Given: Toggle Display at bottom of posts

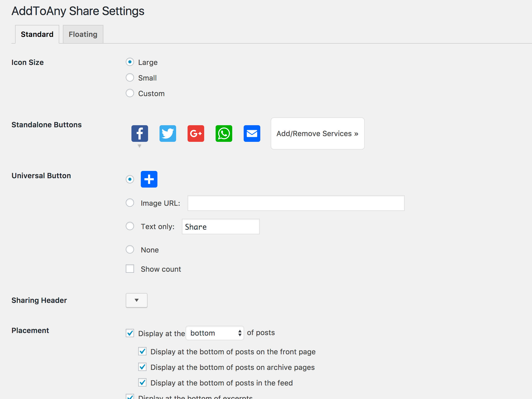Looking at the screenshot, I should tap(130, 333).
